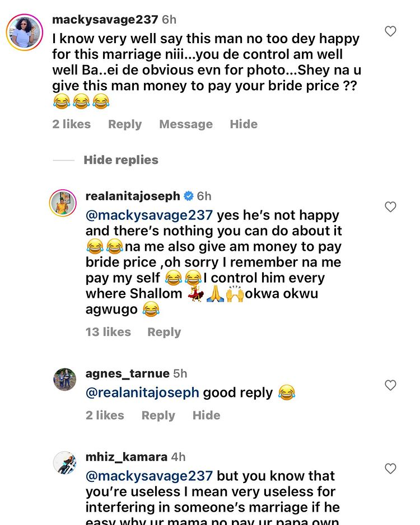420x525 pixels.
Task: Reply to agnes_tarnue's comment
Action: pyautogui.click(x=158, y=415)
